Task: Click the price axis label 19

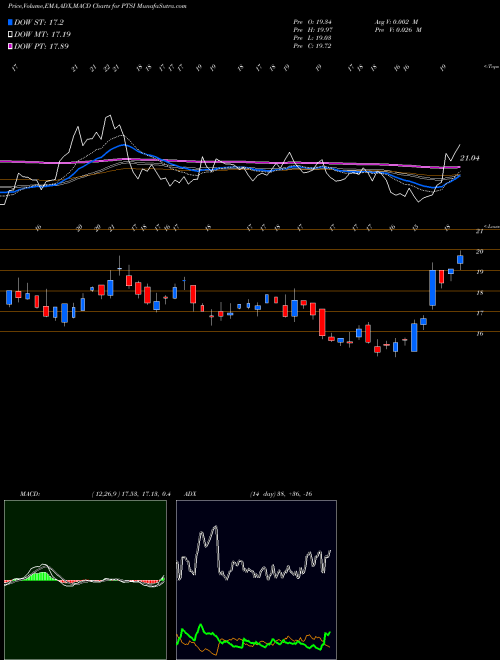Action: click(479, 272)
